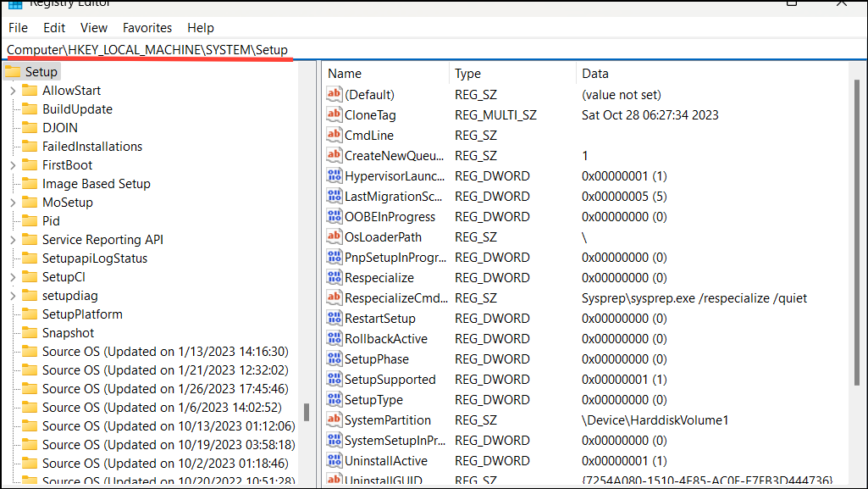Select Source OS (Updated on 1/21/2023 12:32:02)

click(165, 370)
